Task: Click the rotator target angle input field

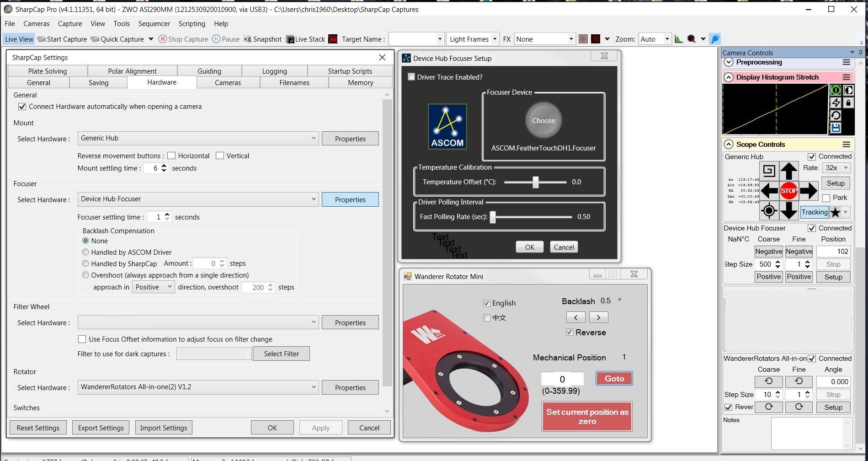Action: tap(562, 379)
